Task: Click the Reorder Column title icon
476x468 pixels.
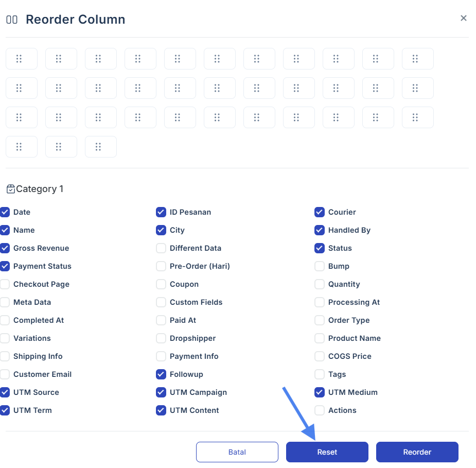Action: coord(12,20)
